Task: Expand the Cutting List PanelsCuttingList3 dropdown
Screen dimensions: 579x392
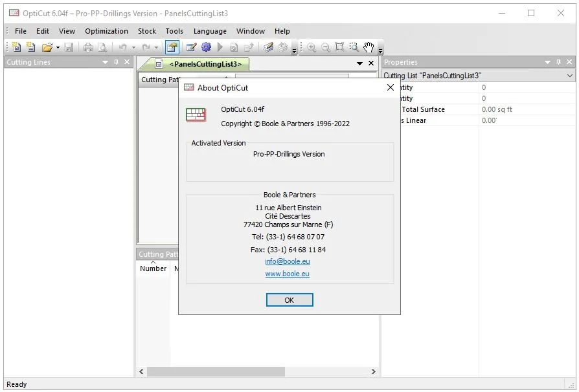Action: tap(570, 76)
